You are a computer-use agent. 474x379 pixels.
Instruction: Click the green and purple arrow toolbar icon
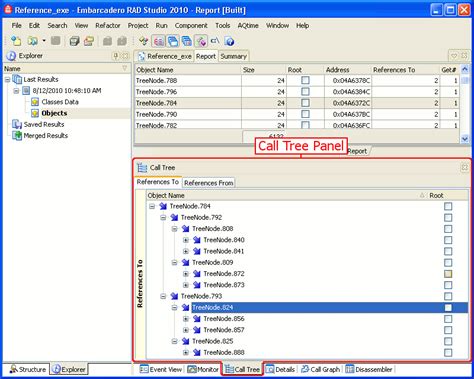[201, 41]
